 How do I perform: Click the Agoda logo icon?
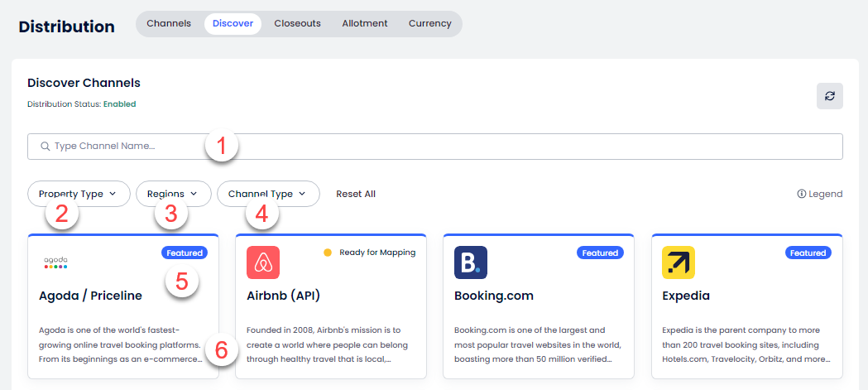55,262
